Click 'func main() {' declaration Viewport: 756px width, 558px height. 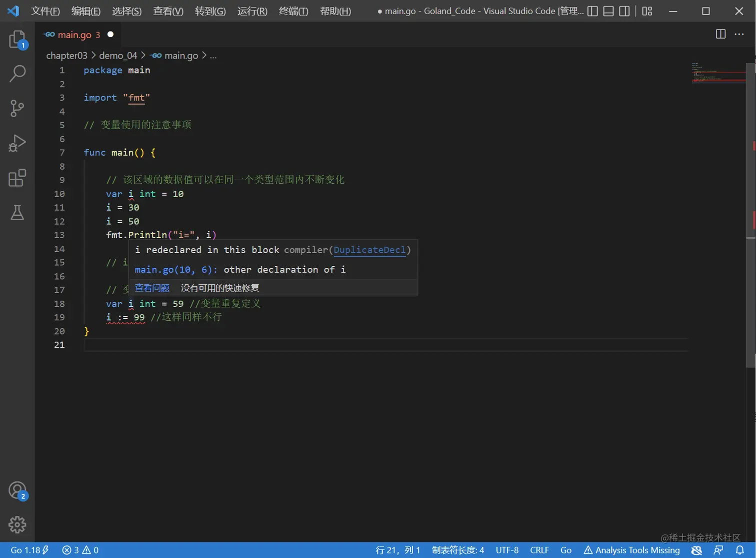coord(119,153)
